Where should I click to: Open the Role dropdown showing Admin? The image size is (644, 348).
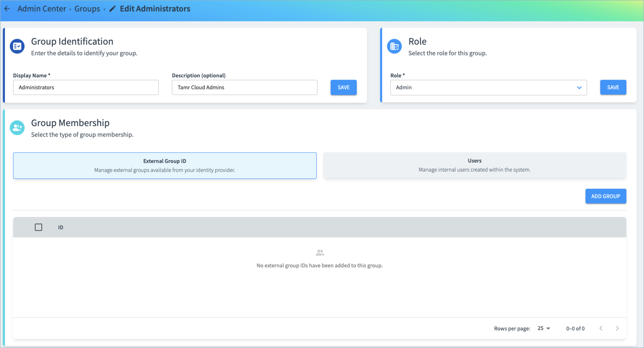point(485,87)
